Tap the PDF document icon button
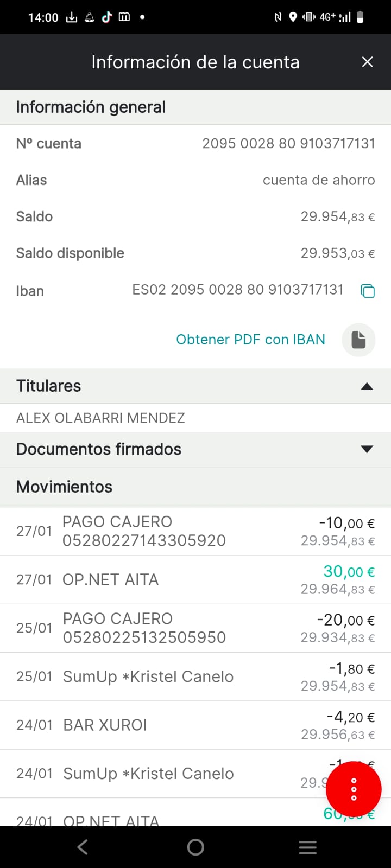This screenshot has height=868, width=391. (358, 340)
